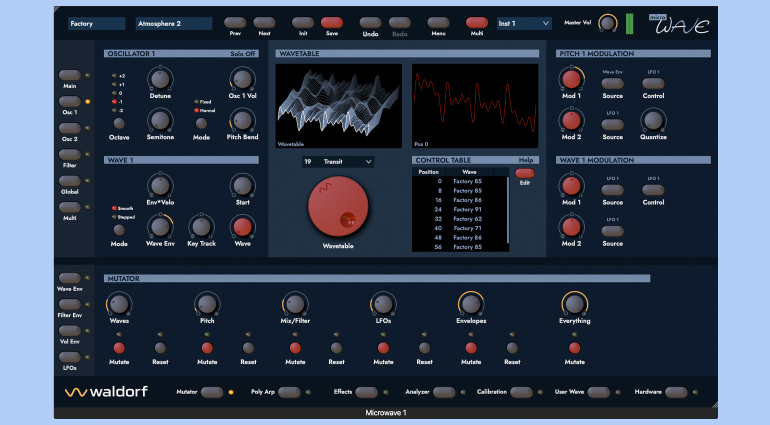This screenshot has width=770, height=425.
Task: Select the Factory 71 row in Control Table
Action: point(460,228)
